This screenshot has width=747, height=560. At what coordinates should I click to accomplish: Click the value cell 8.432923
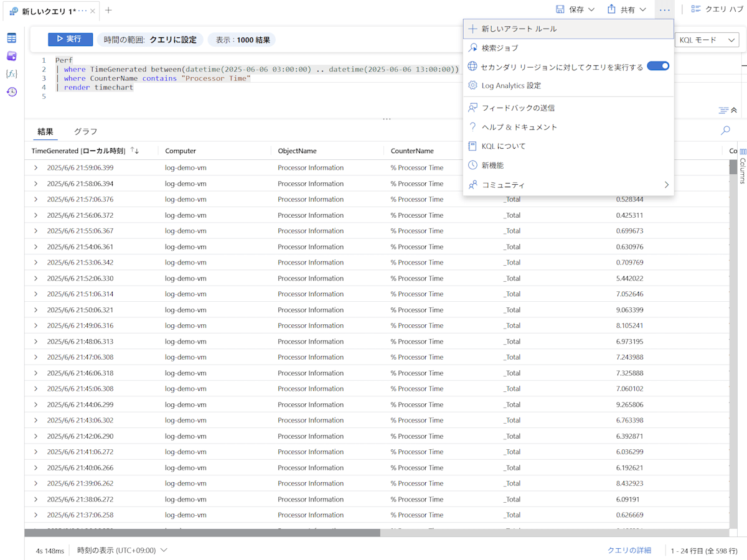(629, 483)
